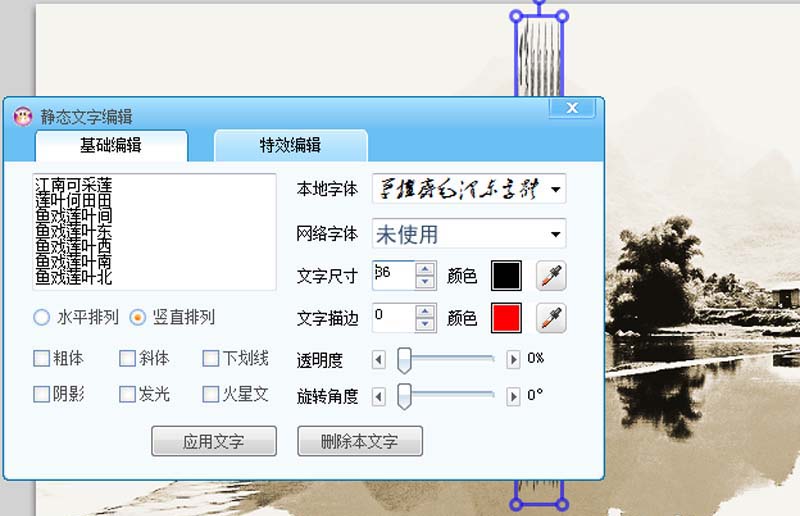Increase 文字尺寸 with up arrow
800x516 pixels.
425,269
